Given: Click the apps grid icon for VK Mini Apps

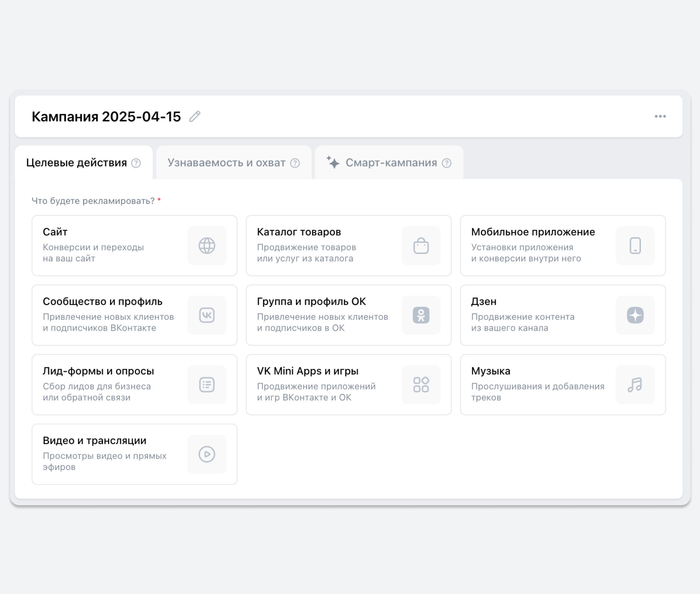Looking at the screenshot, I should [x=421, y=385].
